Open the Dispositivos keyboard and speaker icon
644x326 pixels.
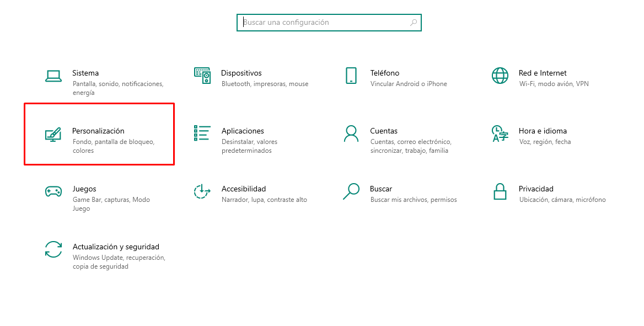point(202,76)
